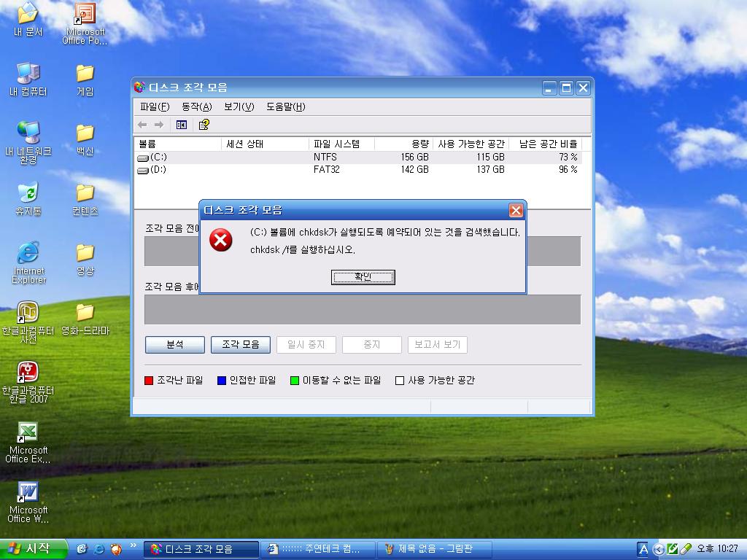Open the 한글과컴퓨터 한글 2007 shortcut
The height and width of the screenshot is (560, 747).
[x=28, y=382]
